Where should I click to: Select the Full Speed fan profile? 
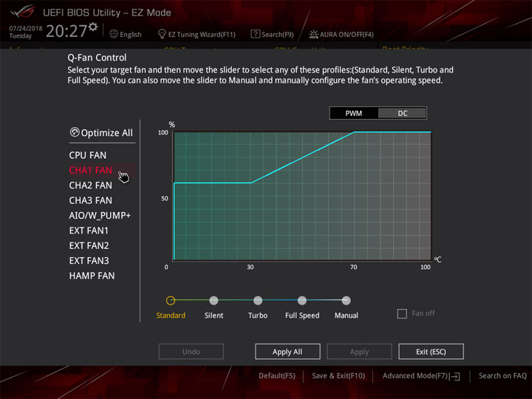tap(302, 301)
